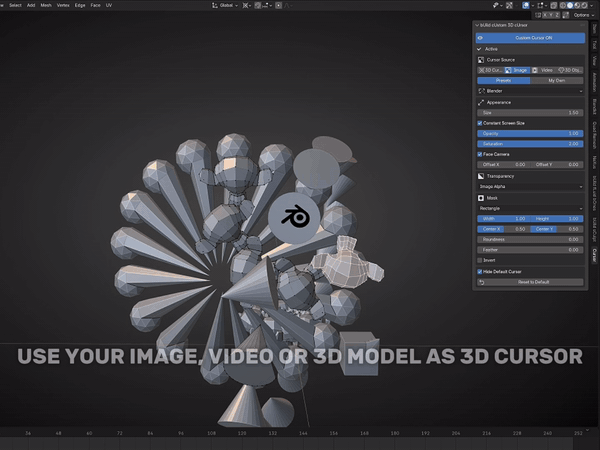Toggle the X-ray view icon

[554, 5]
